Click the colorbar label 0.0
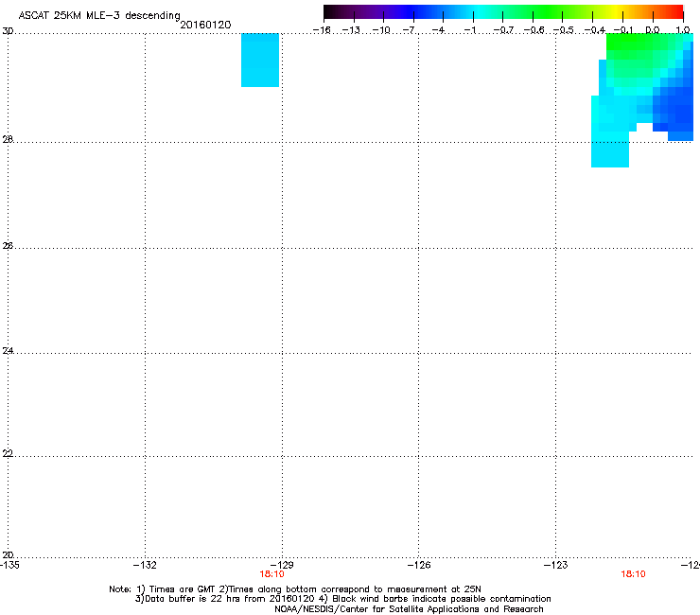Screen dimensions: 700x615 point(653,30)
